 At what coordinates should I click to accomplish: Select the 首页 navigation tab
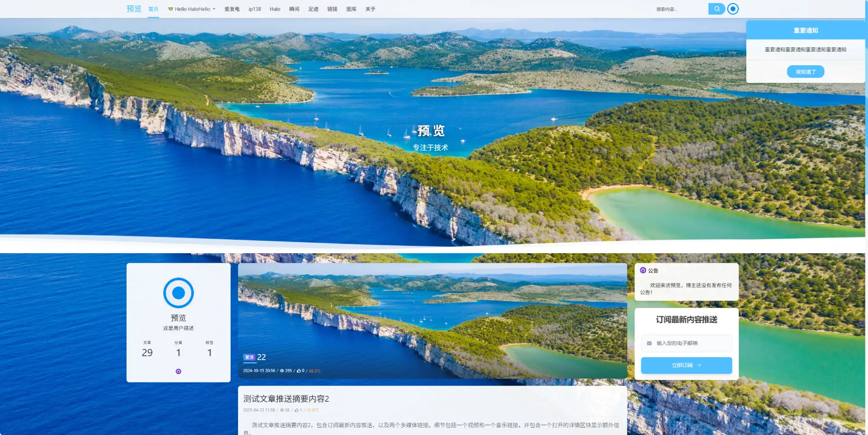click(x=153, y=9)
